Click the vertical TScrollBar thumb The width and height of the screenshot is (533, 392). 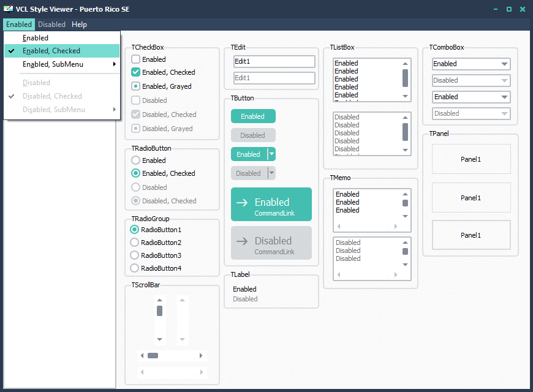click(x=159, y=311)
